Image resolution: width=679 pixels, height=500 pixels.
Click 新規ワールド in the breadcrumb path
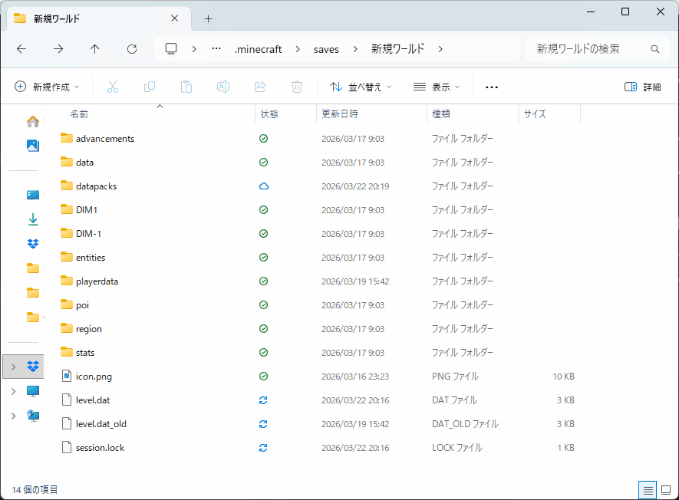coord(398,49)
